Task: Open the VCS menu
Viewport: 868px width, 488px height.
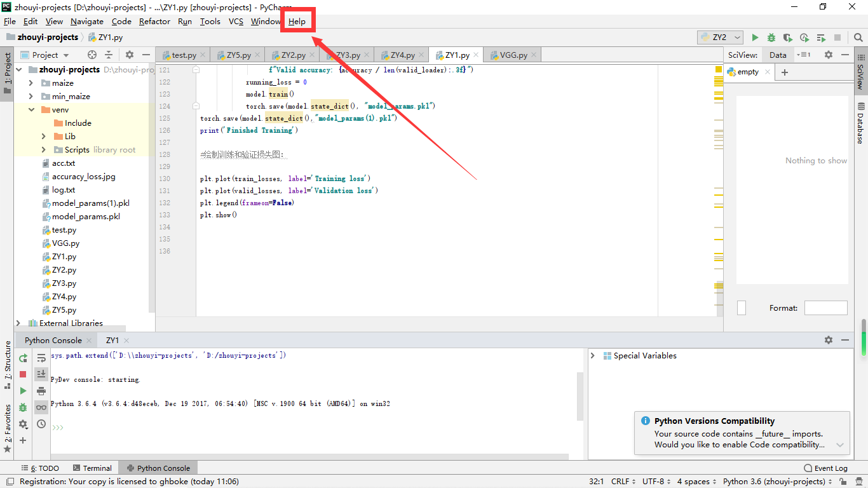Action: click(x=236, y=21)
